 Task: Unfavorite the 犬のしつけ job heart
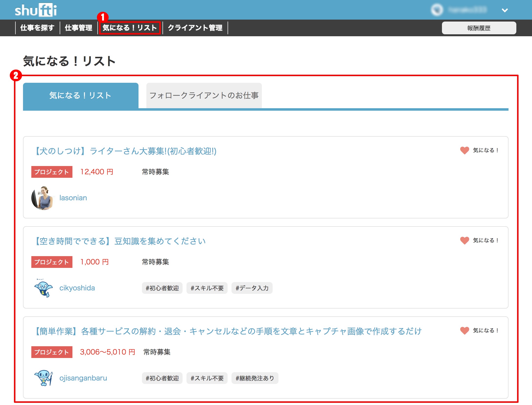pos(464,150)
